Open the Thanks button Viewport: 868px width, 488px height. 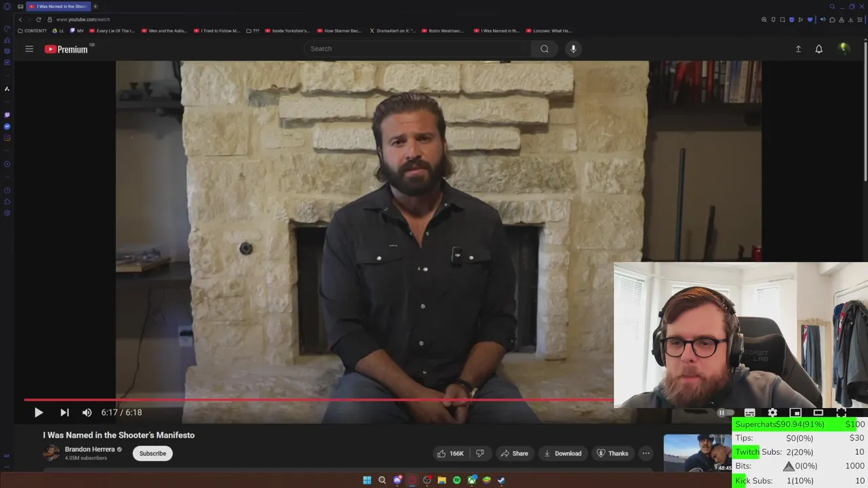point(612,453)
